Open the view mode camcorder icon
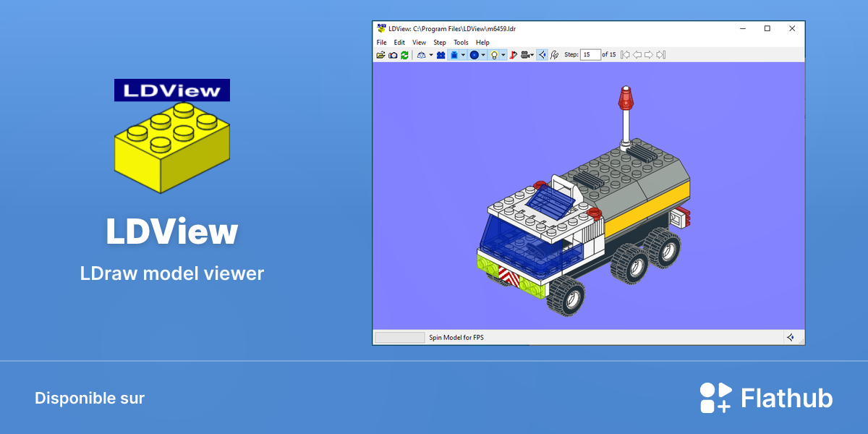The width and height of the screenshot is (868, 434). 525,55
